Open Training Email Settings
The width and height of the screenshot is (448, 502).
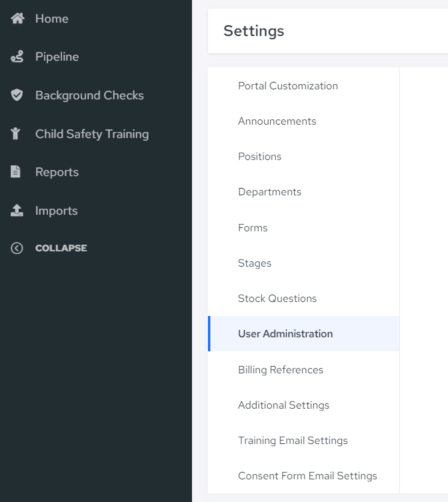(303, 441)
